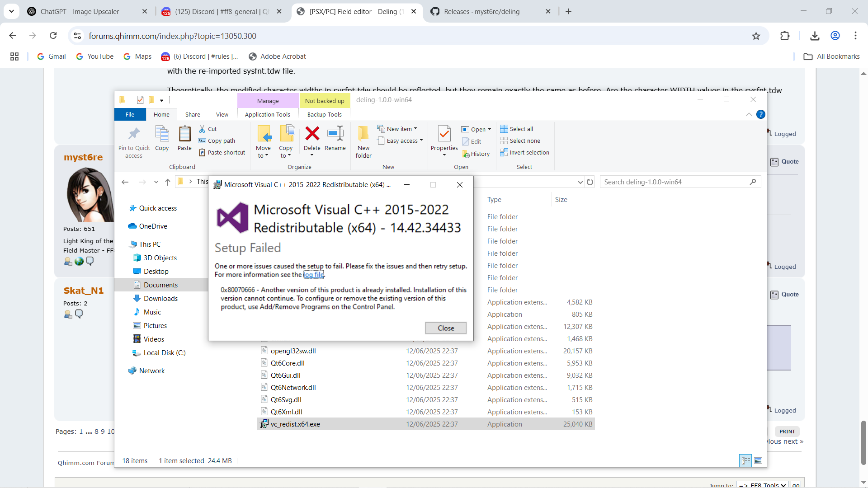Open the Application Tools tab
This screenshot has width=868, height=488.
pyautogui.click(x=268, y=115)
